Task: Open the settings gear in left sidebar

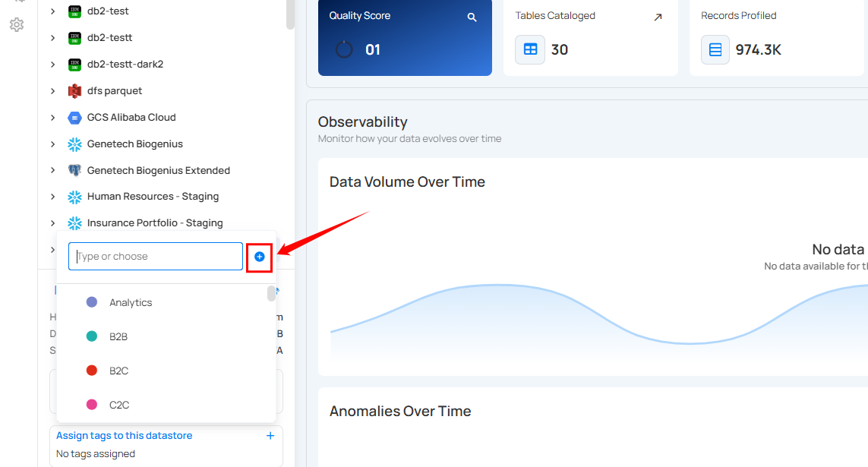Action: [x=17, y=25]
